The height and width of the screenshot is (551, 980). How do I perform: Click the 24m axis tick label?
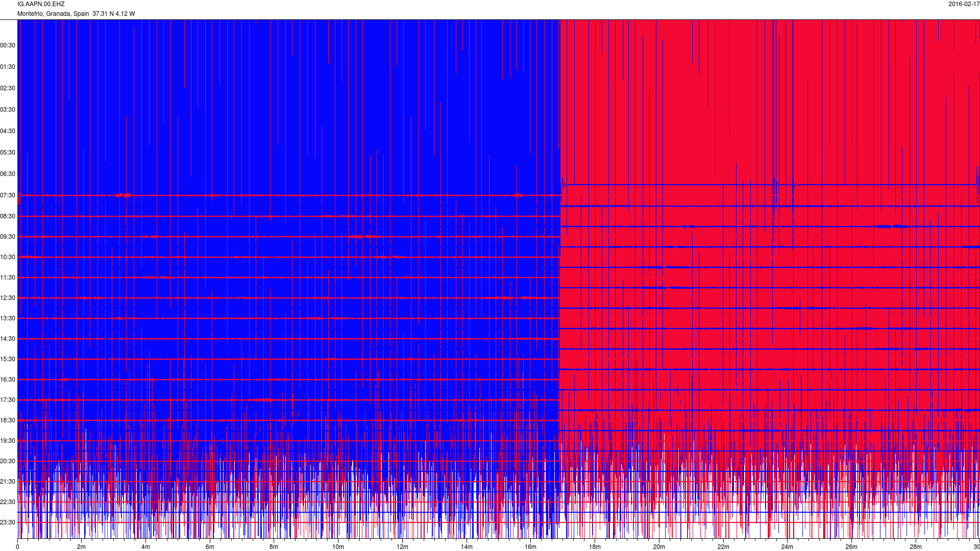pos(787,547)
